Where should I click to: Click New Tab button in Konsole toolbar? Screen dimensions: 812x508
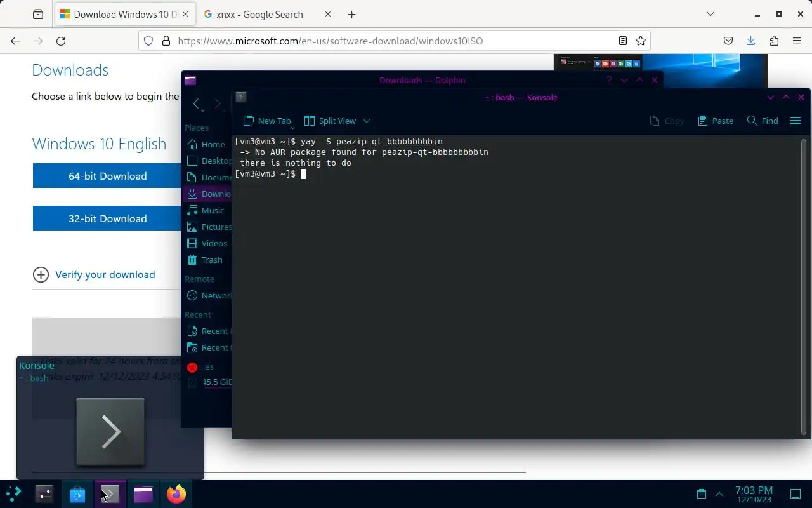pos(267,121)
